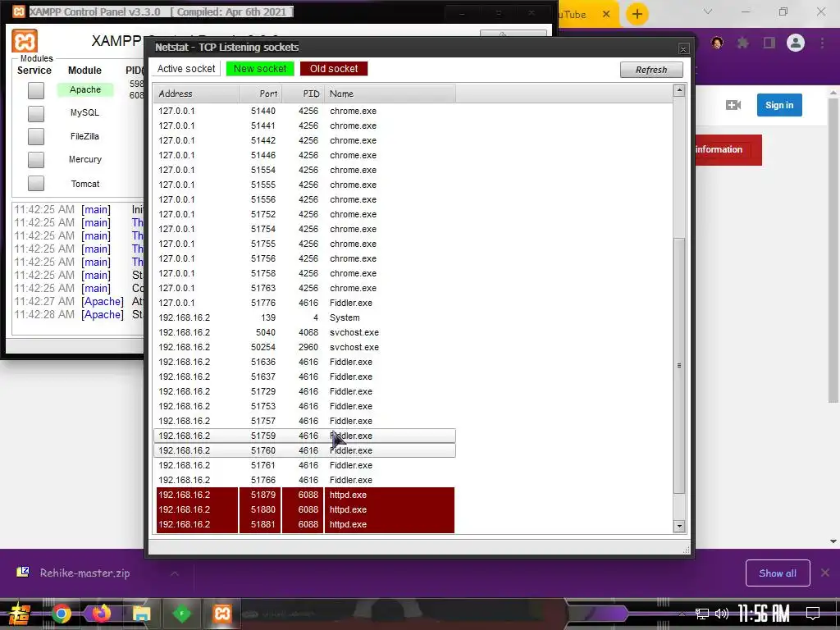Select Fiddler.exe row with port 51636
This screenshot has width=840, height=630.
pyautogui.click(x=304, y=362)
